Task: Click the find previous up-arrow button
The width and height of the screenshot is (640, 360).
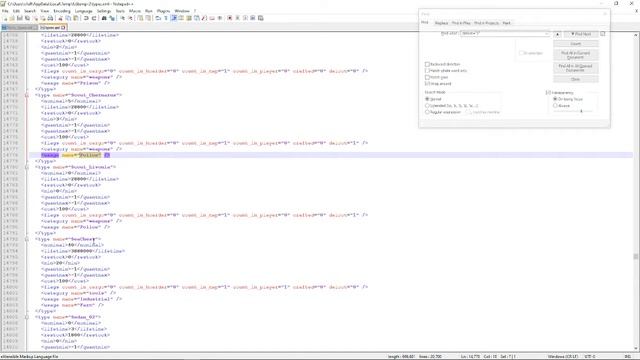Action: 557,34
